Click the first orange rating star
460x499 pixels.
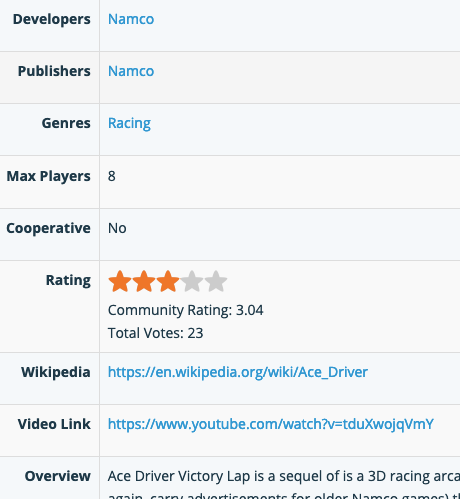point(120,281)
